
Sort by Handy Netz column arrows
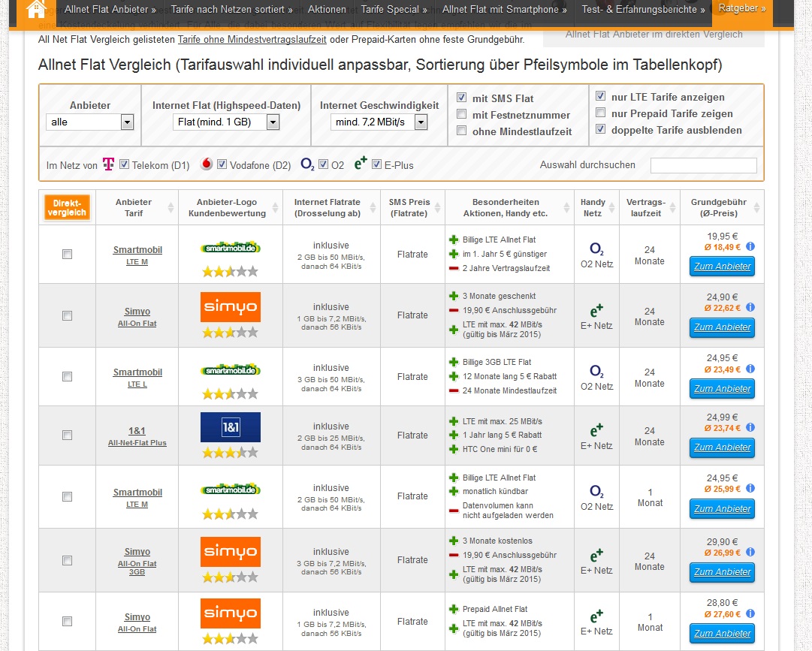pyautogui.click(x=611, y=208)
